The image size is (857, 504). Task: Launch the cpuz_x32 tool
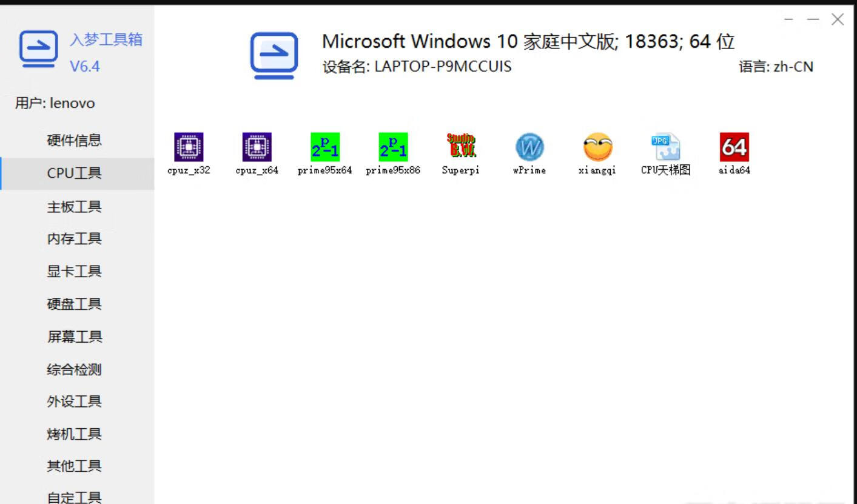pyautogui.click(x=189, y=154)
